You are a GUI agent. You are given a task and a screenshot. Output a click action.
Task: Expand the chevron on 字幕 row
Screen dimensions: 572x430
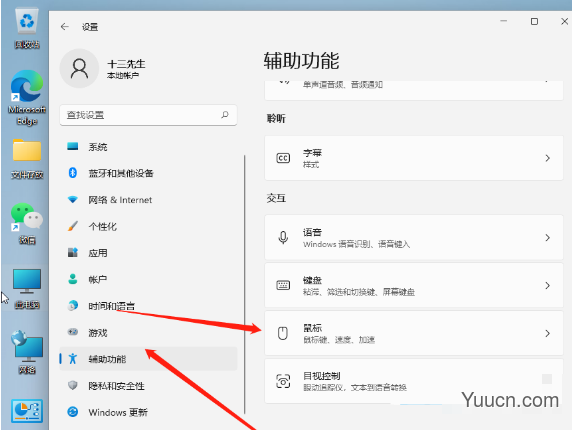547,158
